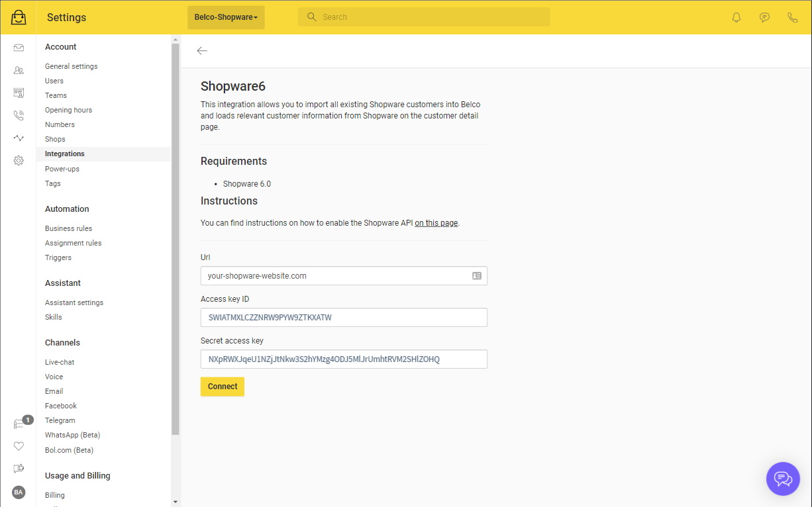Open the customer card window icon in sidebar

tap(19, 93)
